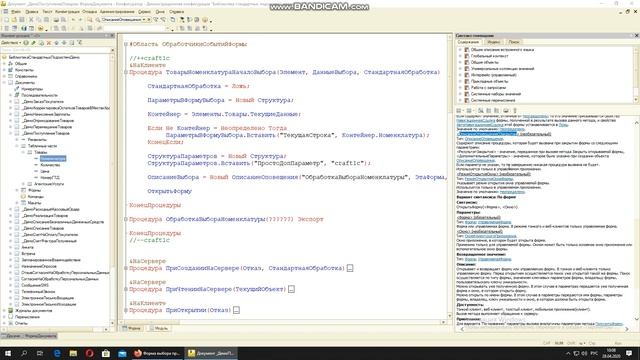Expand Глобальный контекст help topic

(x=460, y=56)
